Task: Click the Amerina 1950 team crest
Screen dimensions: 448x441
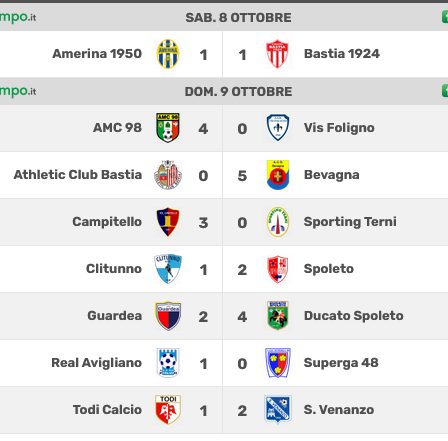Action: click(x=168, y=54)
